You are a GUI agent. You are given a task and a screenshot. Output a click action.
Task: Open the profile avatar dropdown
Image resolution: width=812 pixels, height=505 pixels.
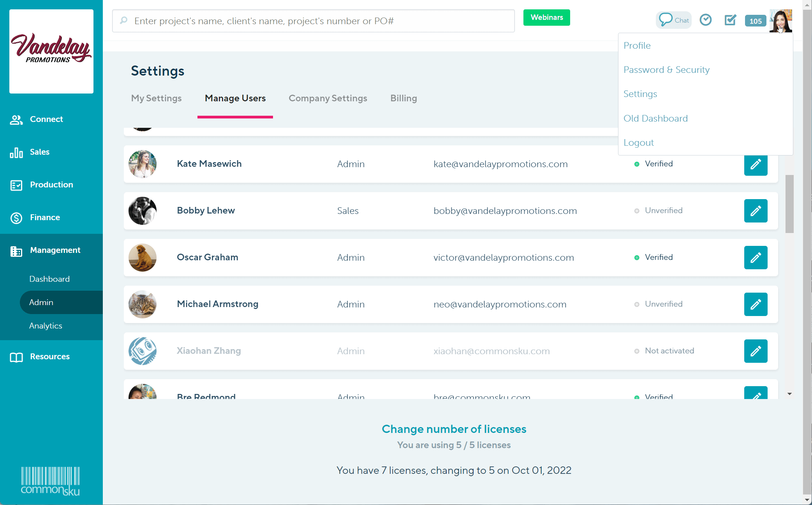point(781,21)
